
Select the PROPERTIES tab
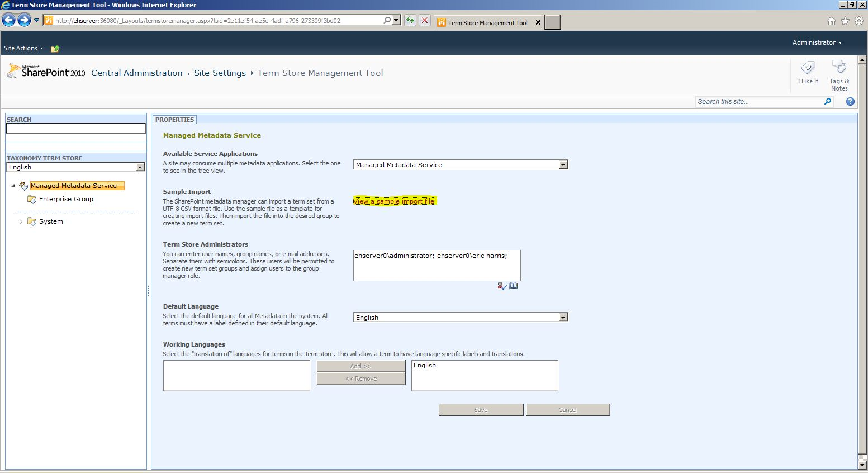tap(174, 120)
